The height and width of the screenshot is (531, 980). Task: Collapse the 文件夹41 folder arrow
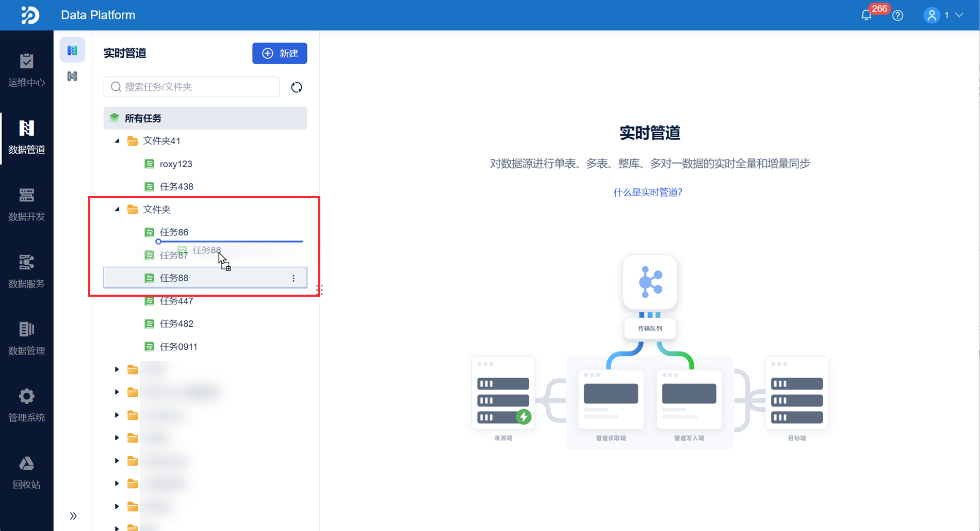pos(117,141)
